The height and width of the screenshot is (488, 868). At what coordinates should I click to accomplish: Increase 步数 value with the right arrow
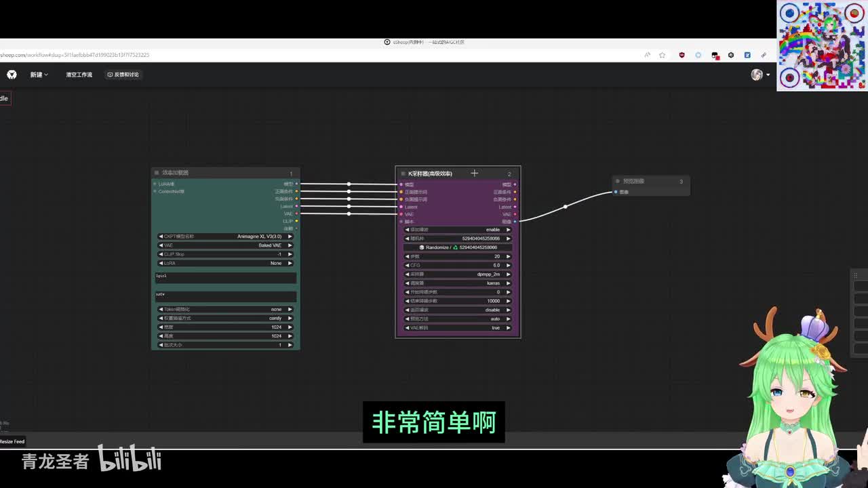(x=508, y=256)
